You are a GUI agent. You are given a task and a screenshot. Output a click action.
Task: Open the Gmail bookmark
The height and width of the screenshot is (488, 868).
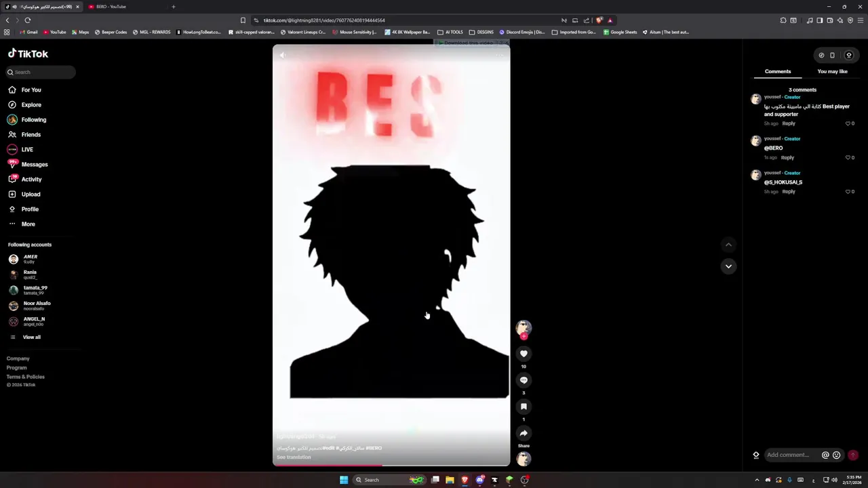click(28, 32)
